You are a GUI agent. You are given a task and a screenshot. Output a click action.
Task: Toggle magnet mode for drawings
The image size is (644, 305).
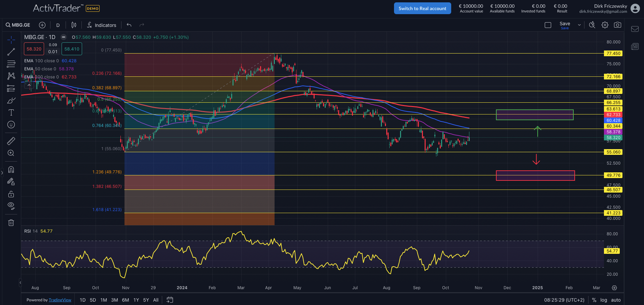(x=11, y=170)
